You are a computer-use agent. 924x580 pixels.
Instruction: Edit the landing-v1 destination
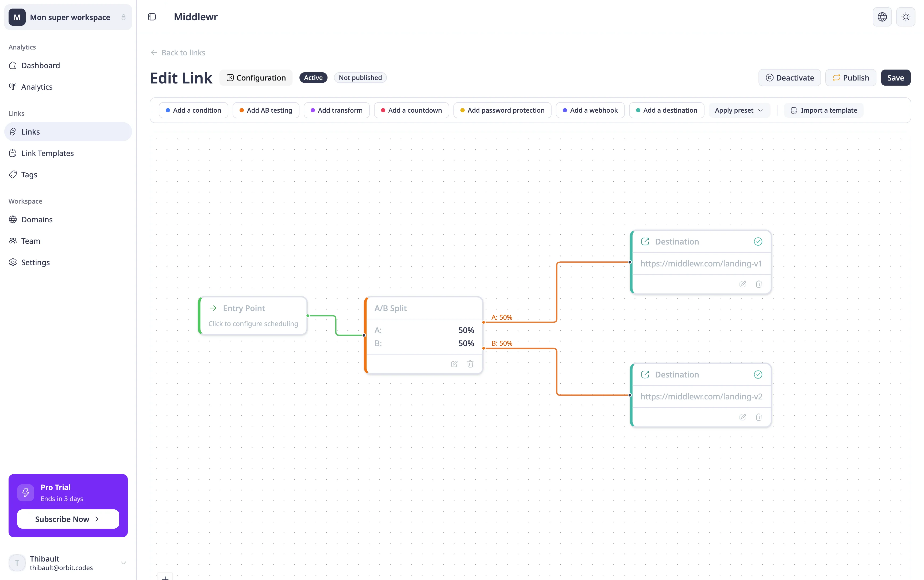[x=743, y=284]
